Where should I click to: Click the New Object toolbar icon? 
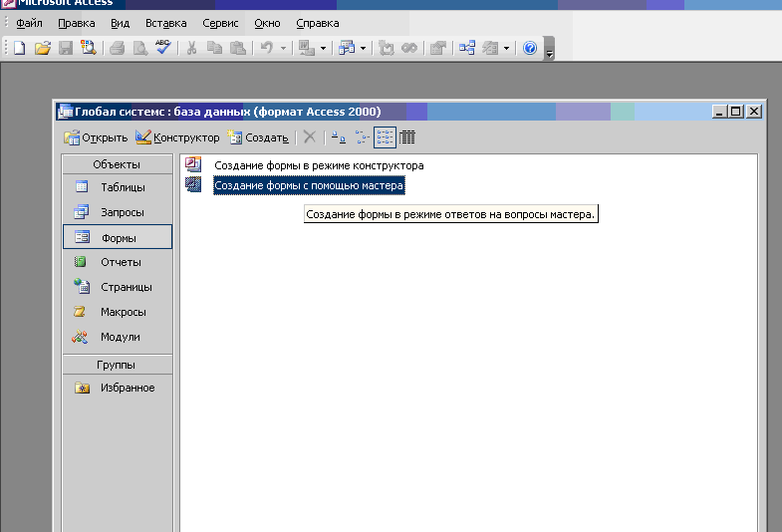point(490,48)
